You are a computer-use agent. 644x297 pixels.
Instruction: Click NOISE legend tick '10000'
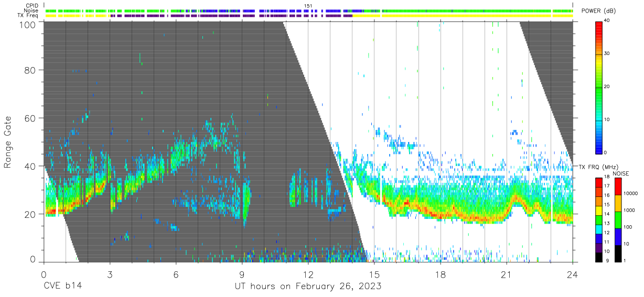631,194
